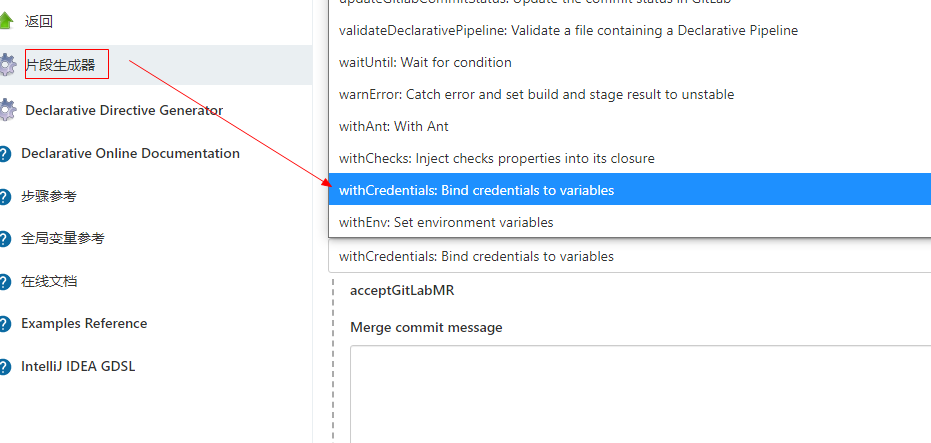Choose withEnv: Set environment variables option
Screen dimensions: 931x443
tap(446, 222)
